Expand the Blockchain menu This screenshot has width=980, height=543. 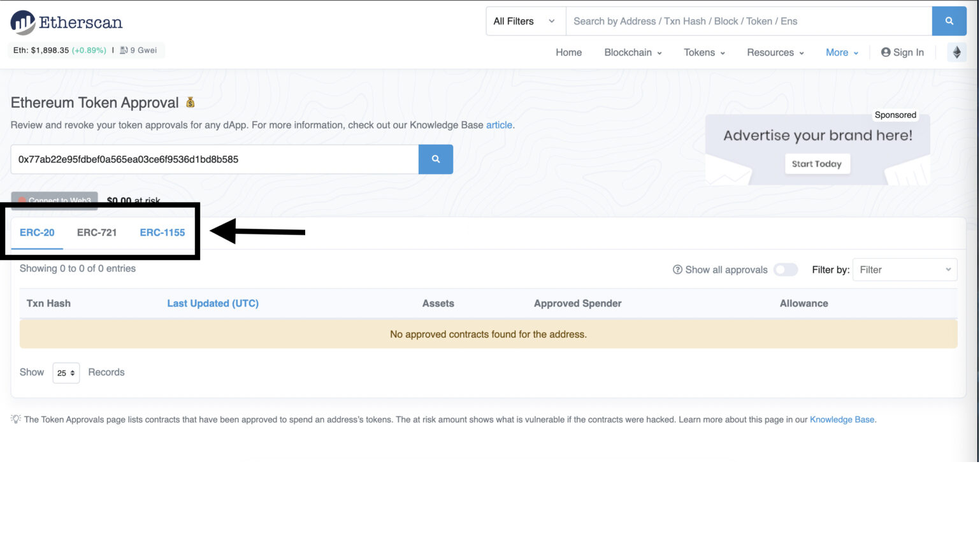click(x=634, y=52)
